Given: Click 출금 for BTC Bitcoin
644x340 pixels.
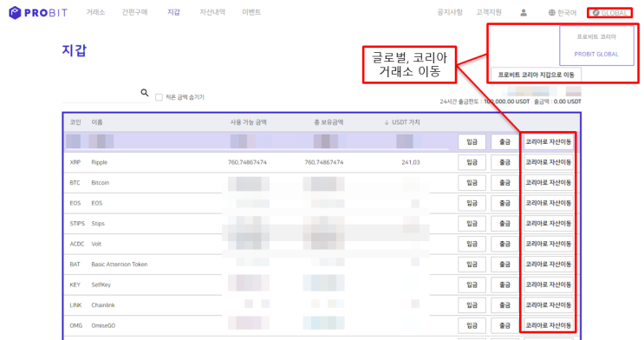Looking at the screenshot, I should [x=504, y=182].
